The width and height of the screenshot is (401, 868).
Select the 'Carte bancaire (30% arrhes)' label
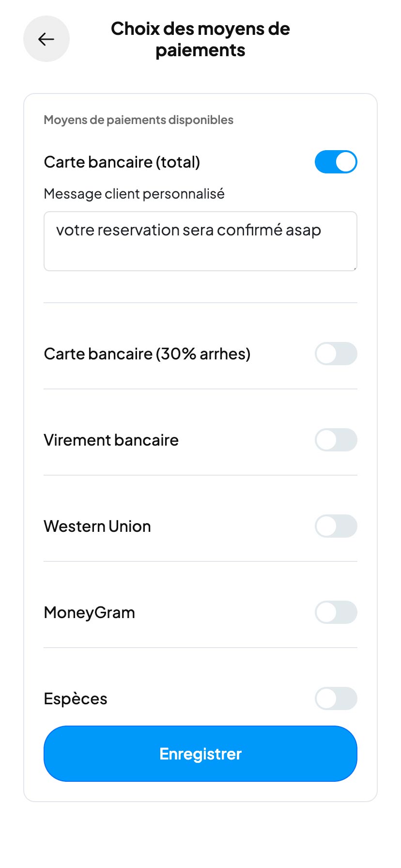pos(147,354)
